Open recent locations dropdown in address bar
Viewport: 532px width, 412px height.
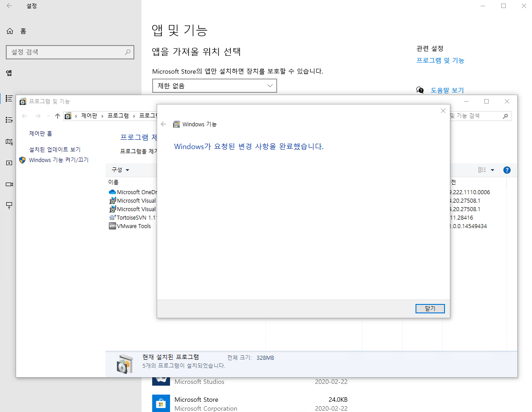click(x=48, y=116)
